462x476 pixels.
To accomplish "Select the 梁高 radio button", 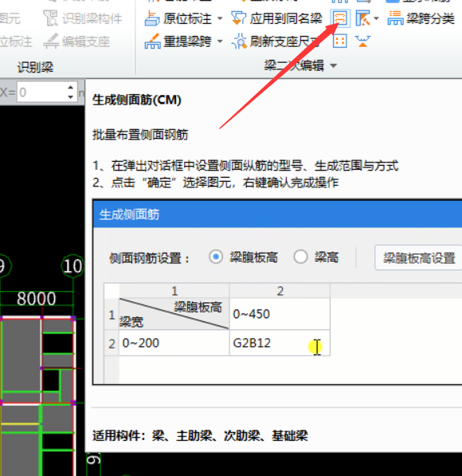I will pos(300,257).
